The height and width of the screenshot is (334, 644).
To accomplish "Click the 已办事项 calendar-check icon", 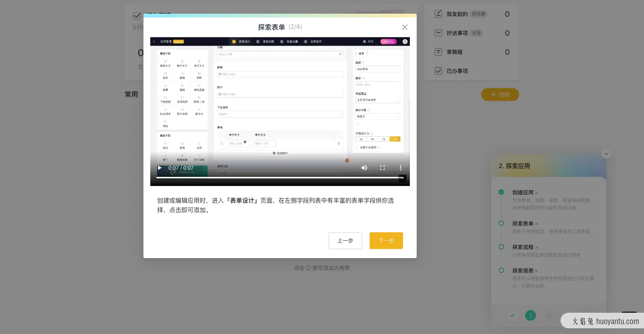I will point(438,71).
